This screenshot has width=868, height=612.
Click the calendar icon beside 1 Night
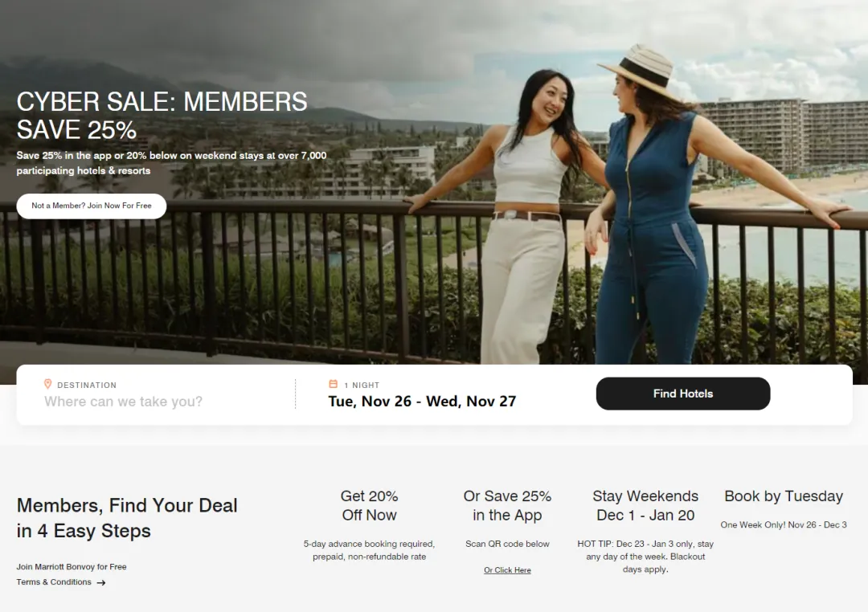[334, 384]
